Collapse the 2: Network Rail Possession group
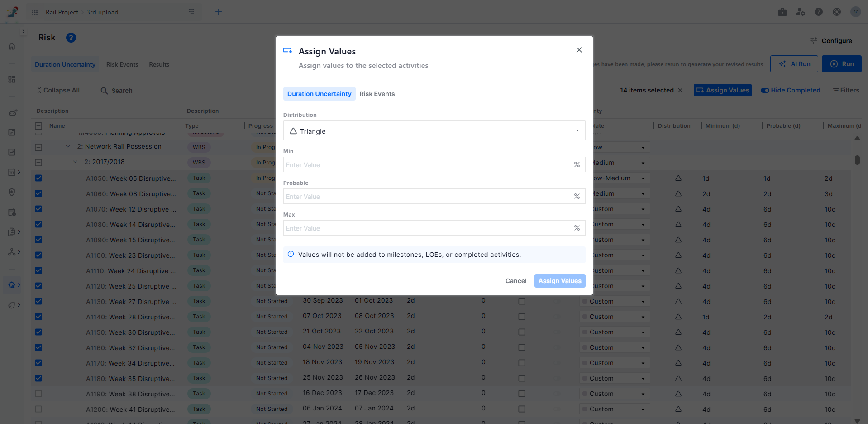The image size is (868, 424). click(68, 146)
